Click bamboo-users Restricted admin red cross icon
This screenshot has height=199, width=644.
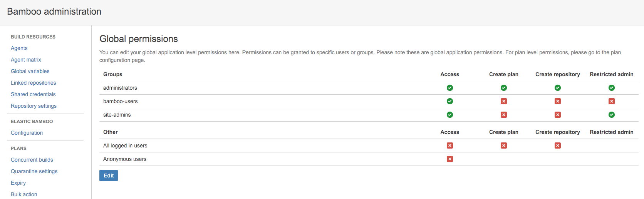click(x=611, y=101)
